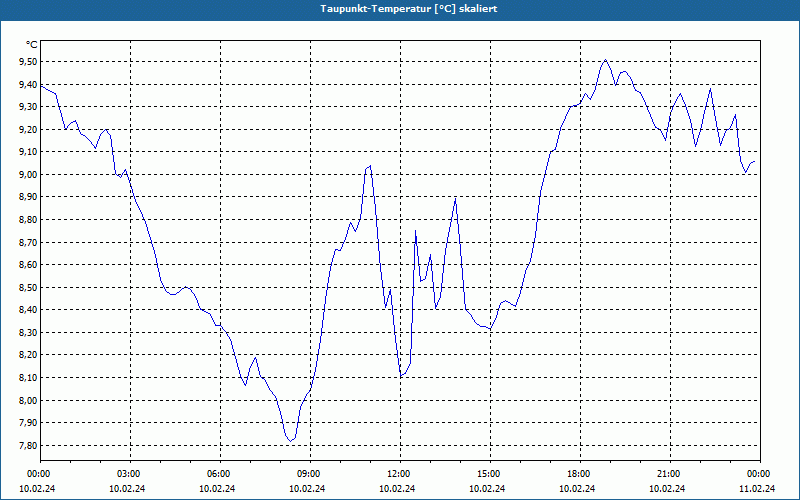Pick the "09:00" time label
This screenshot has width=800, height=500.
point(310,474)
